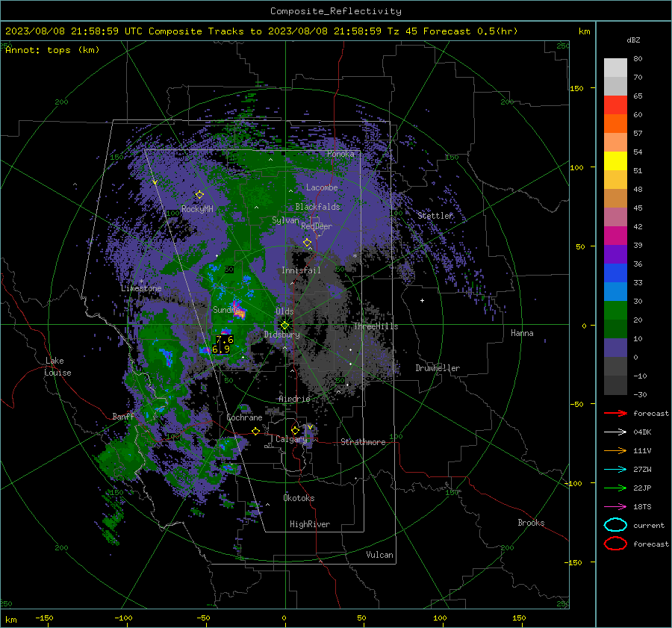Click the Composite_Reflectivity title
Image resolution: width=672 pixels, height=628 pixels.
click(x=336, y=11)
